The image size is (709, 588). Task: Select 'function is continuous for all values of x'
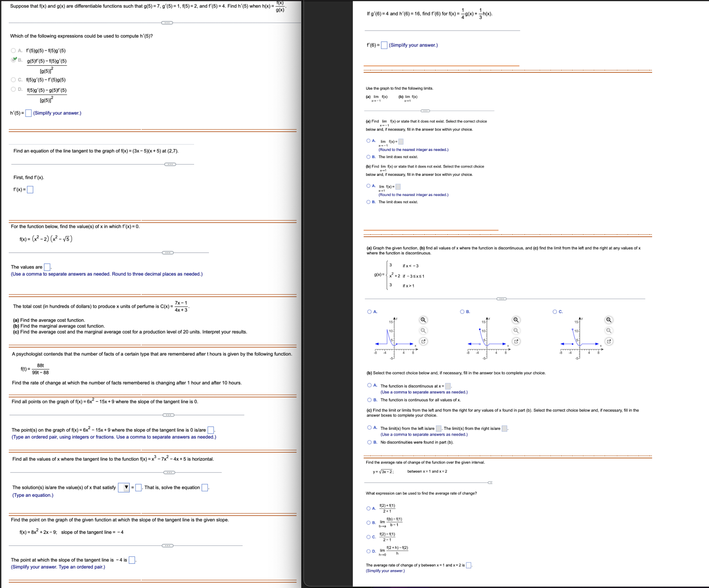pos(369,399)
